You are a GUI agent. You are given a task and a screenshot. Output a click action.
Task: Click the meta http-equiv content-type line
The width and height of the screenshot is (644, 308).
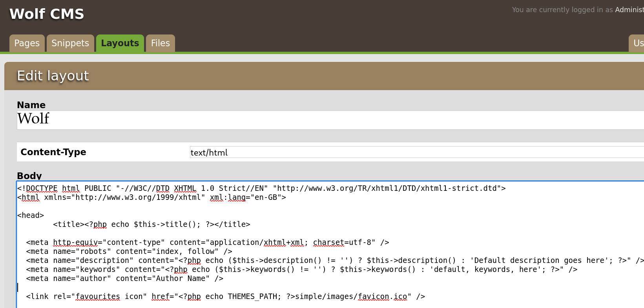(208, 243)
